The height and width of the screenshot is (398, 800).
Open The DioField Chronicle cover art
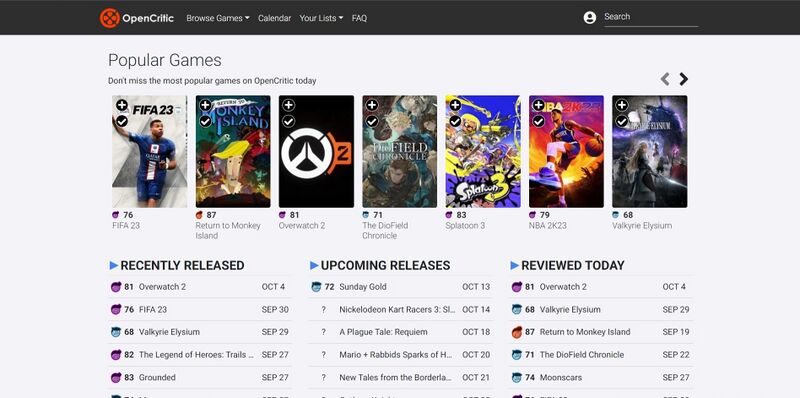pos(399,152)
